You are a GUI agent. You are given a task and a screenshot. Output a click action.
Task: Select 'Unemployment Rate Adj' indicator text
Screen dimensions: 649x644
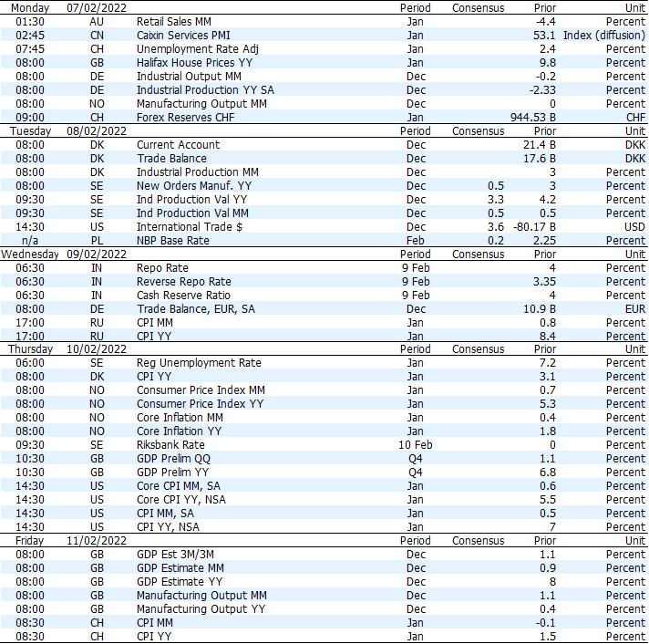[x=198, y=49]
